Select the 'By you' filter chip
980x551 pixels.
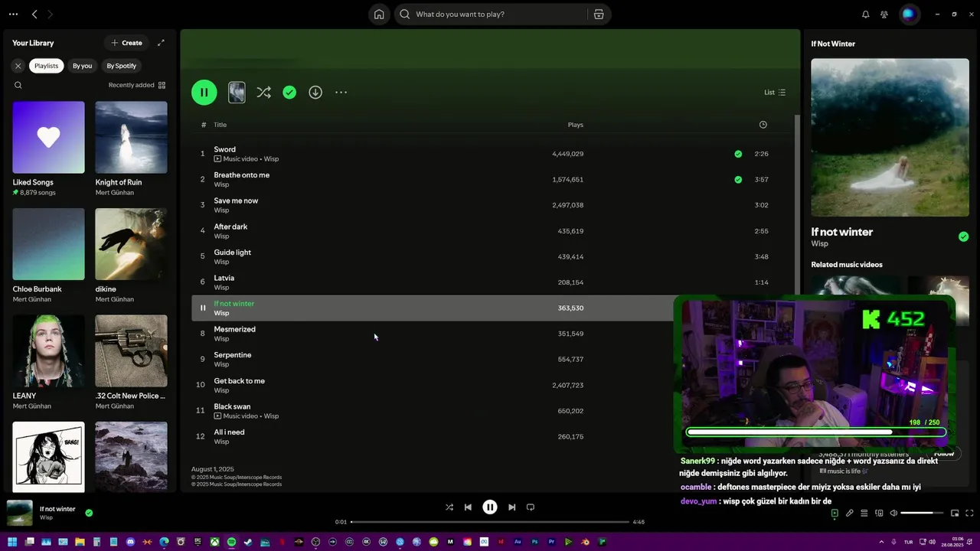(x=82, y=66)
